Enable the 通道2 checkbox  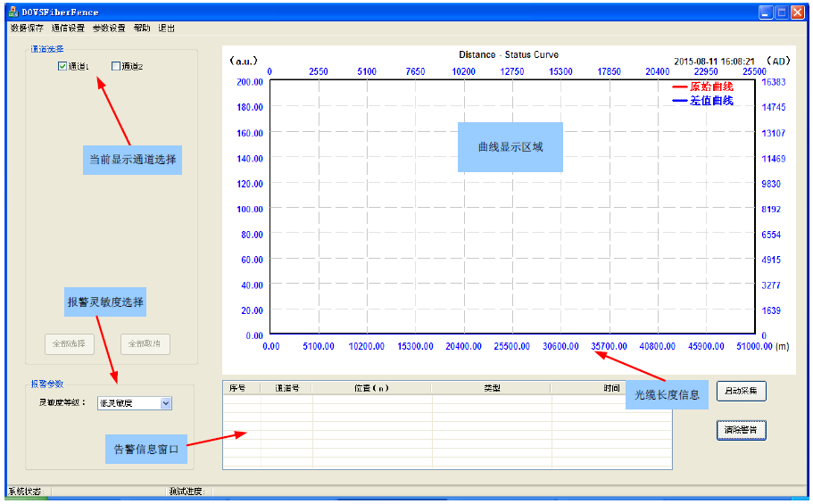pos(116,66)
